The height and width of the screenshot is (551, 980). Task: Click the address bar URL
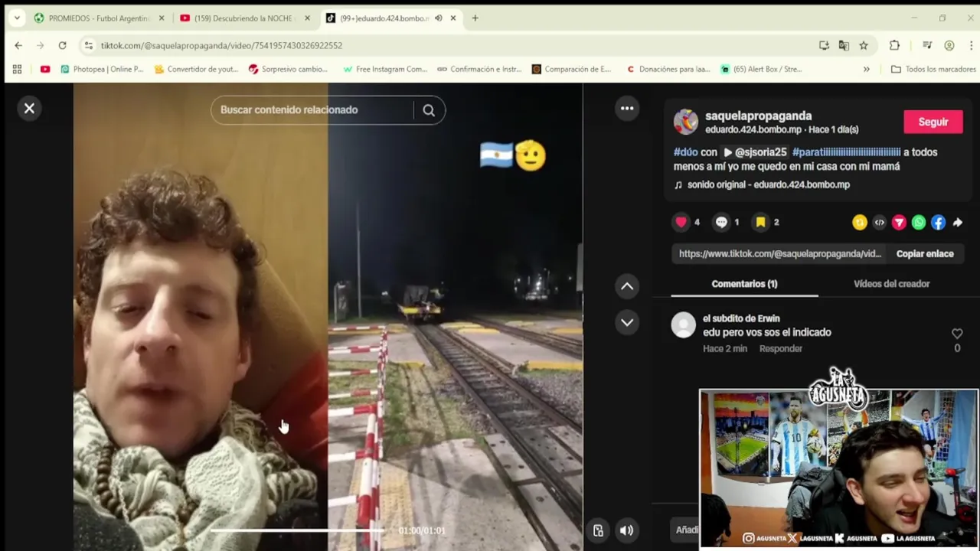coord(222,46)
